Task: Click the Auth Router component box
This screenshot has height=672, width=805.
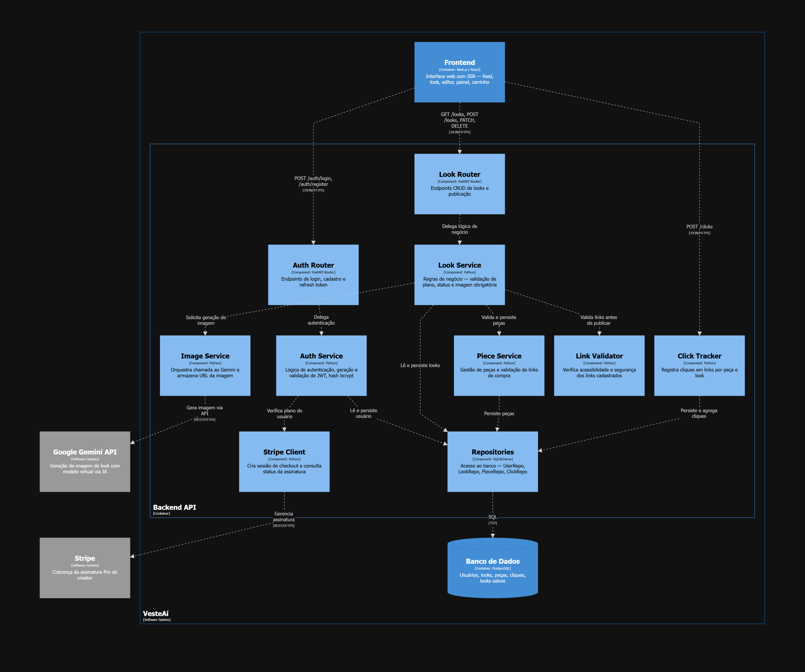Action: pyautogui.click(x=313, y=275)
